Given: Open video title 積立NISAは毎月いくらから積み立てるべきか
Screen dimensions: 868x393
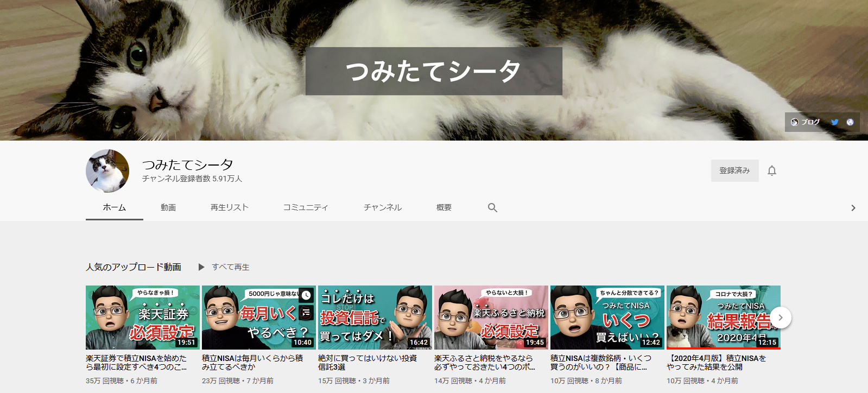Looking at the screenshot, I should (x=252, y=363).
